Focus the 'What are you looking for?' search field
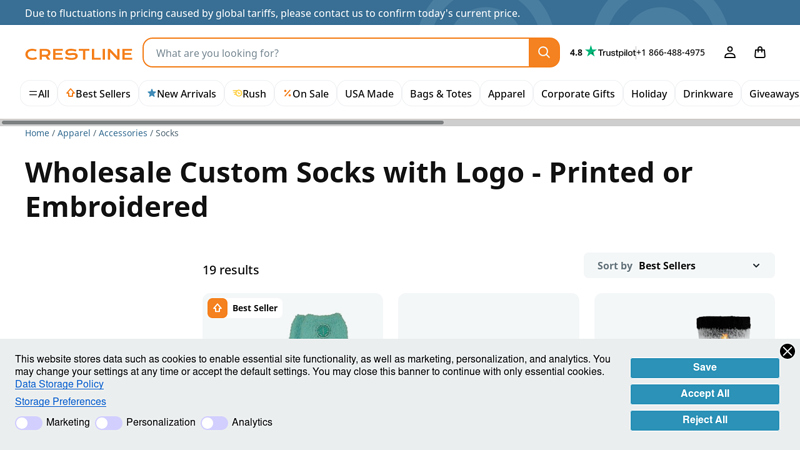The width and height of the screenshot is (800, 450). coord(336,53)
